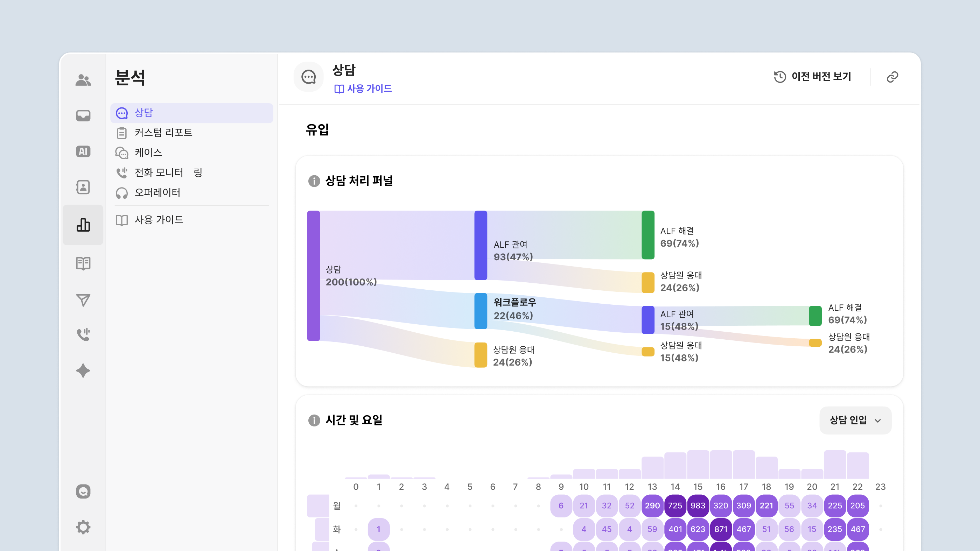The image size is (980, 551).
Task: Click the 221 cell in the 월 row
Action: 766,506
